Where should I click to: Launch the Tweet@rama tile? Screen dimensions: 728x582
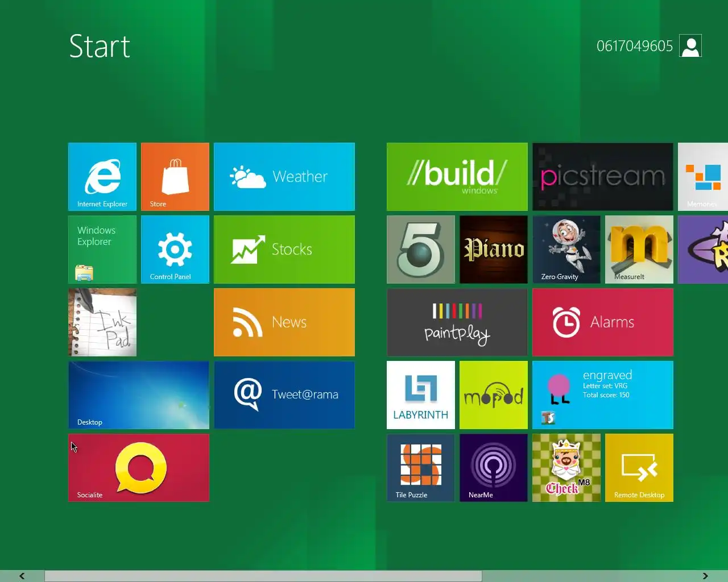coord(284,395)
